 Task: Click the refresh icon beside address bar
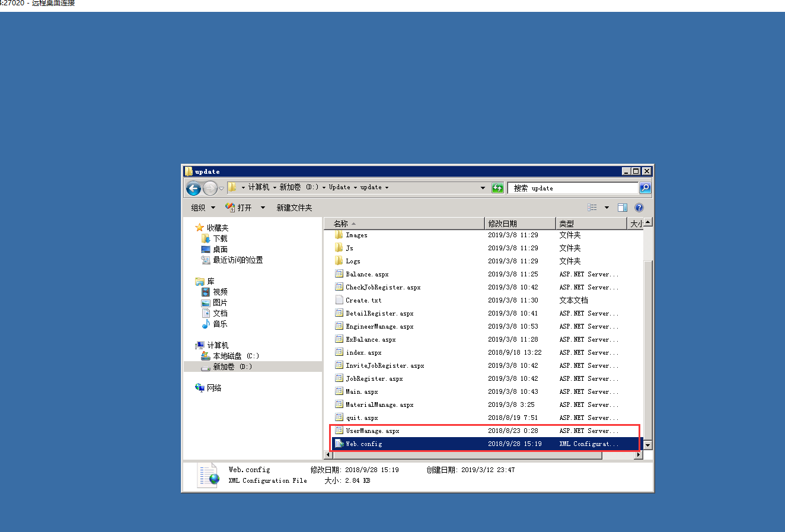pyautogui.click(x=497, y=188)
